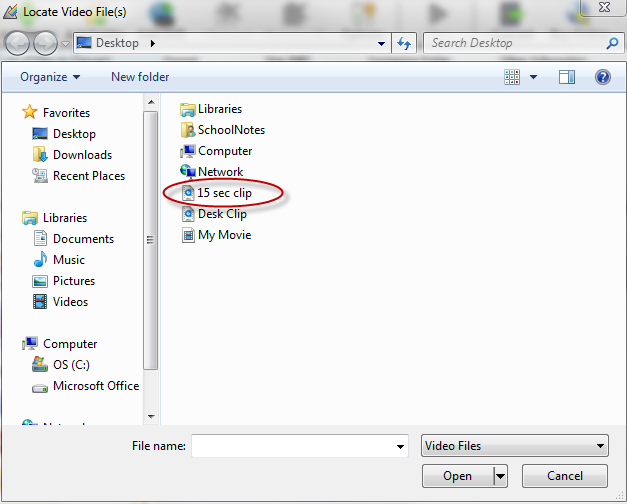Click the Downloads folder icon

[40, 154]
